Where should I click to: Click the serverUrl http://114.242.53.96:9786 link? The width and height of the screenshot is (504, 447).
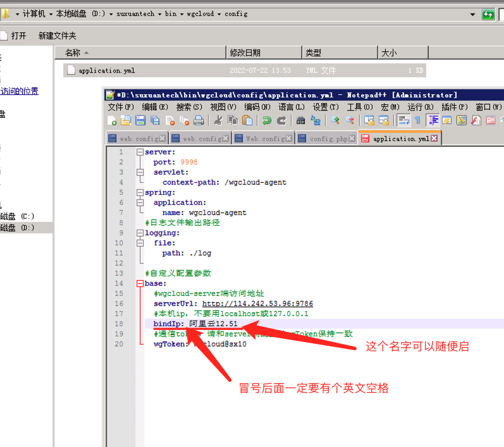tap(257, 303)
